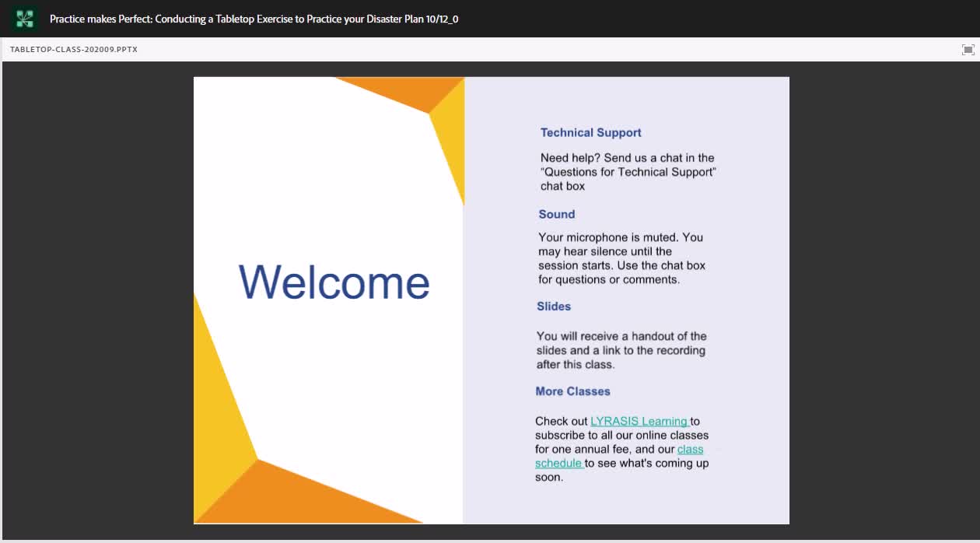Click the More Classes heading
Image resolution: width=980 pixels, height=543 pixels.
tap(572, 391)
